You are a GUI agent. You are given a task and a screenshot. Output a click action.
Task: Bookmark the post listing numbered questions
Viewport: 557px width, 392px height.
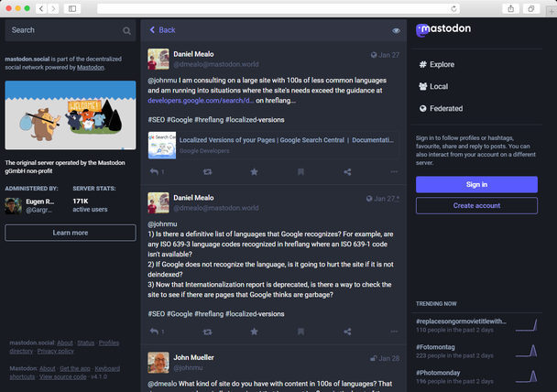pyautogui.click(x=300, y=332)
